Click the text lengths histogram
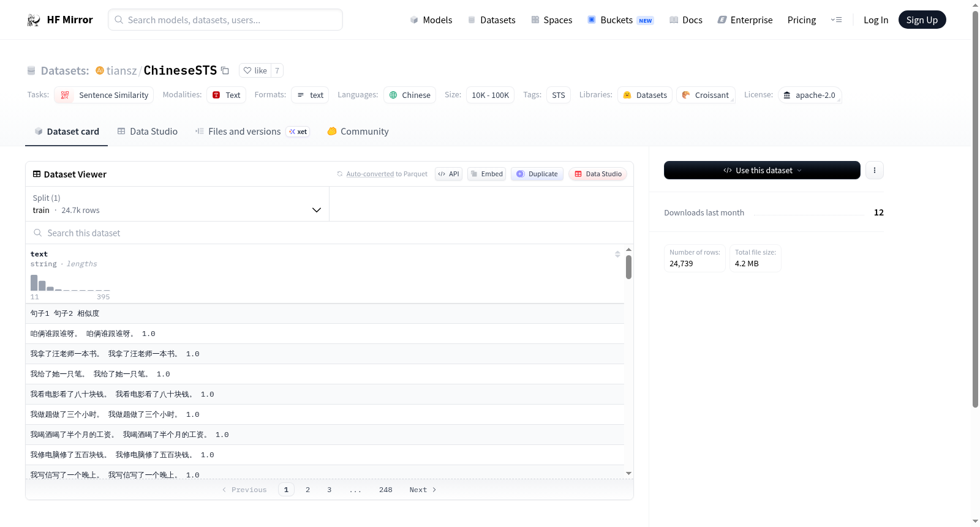Screen dimensions: 980x527 point(70,283)
